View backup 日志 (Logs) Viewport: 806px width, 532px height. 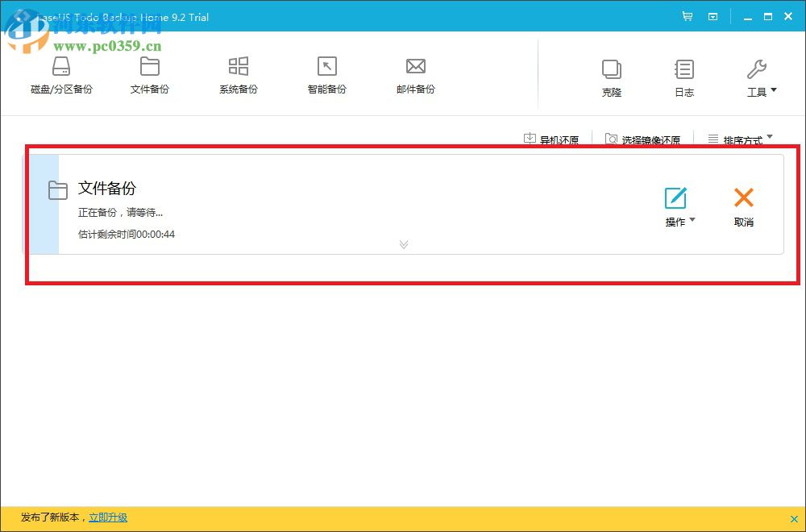683,77
